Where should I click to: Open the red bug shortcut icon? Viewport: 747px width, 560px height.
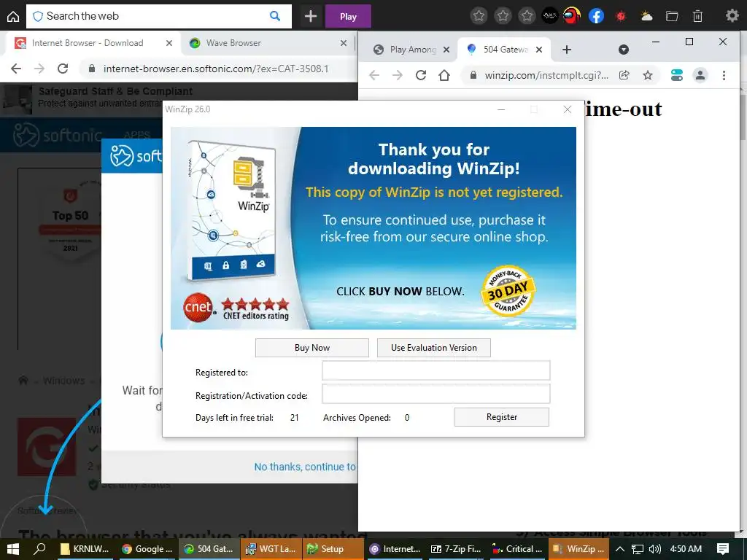coord(621,16)
